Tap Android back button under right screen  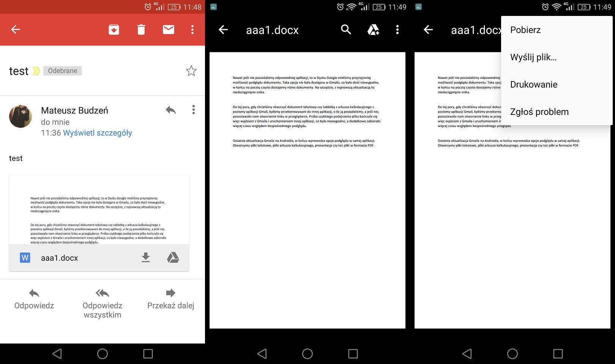coord(467,354)
